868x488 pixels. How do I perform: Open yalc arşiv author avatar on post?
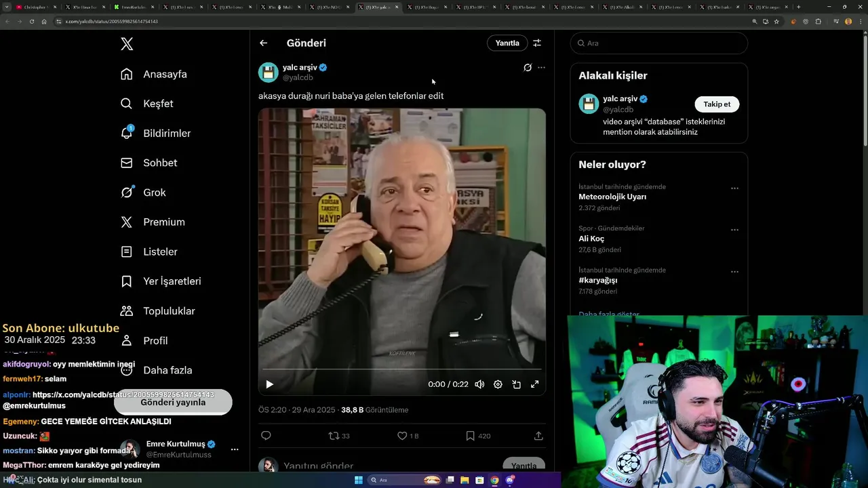269,72
